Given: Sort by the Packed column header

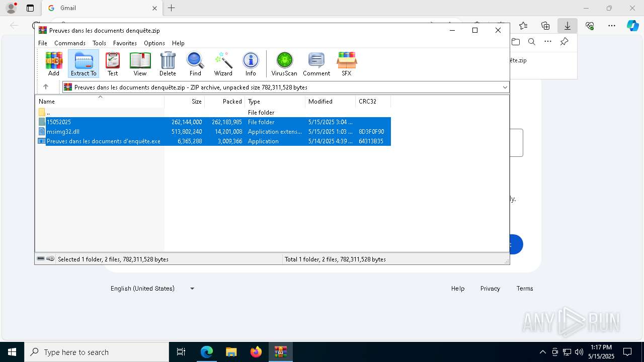Looking at the screenshot, I should coord(224,102).
